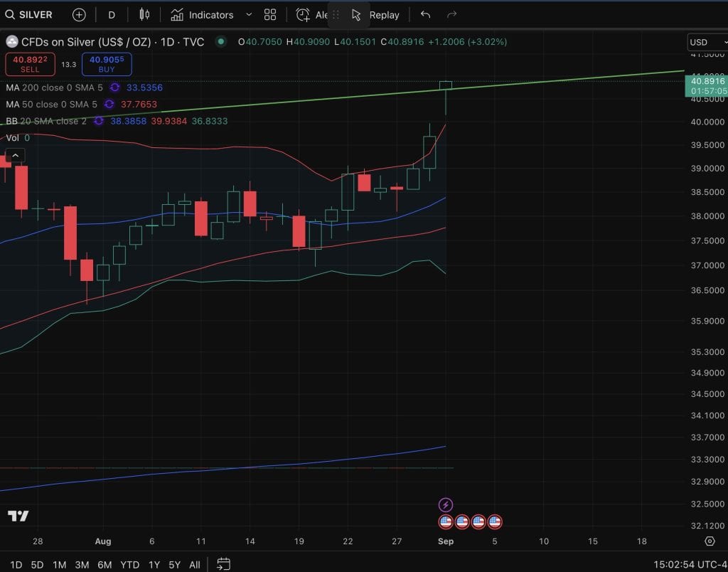Open the USD currency dropdown
The image size is (728, 572).
706,42
